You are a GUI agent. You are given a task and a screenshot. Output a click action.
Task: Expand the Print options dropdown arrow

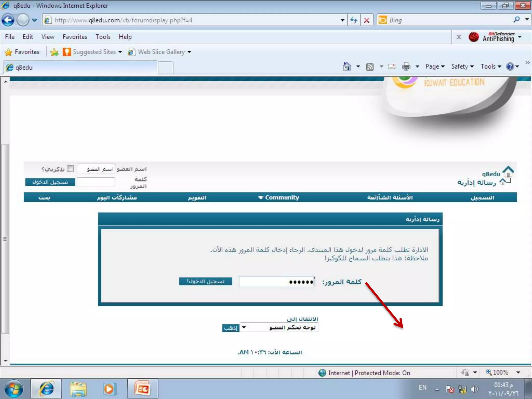click(x=417, y=67)
